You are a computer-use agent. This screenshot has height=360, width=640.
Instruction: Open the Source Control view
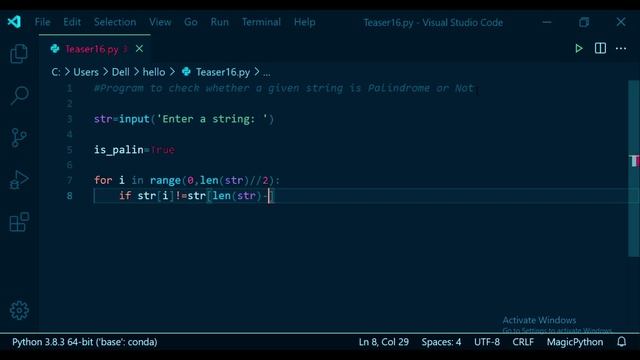19,138
